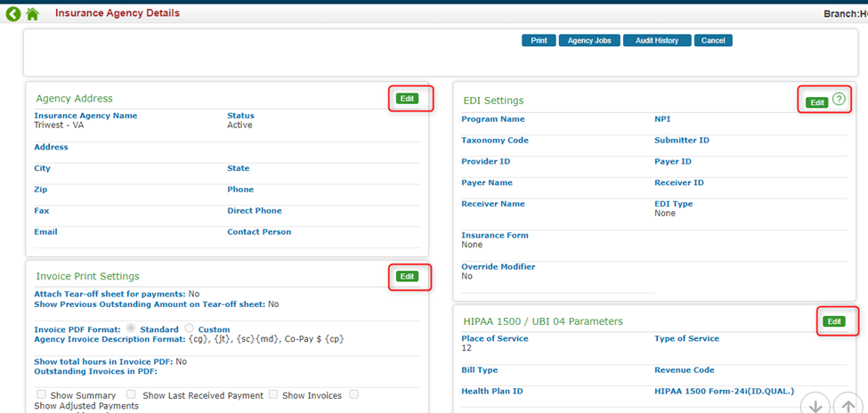Click the green back arrow icon
The width and height of the screenshot is (868, 413).
coord(13,13)
